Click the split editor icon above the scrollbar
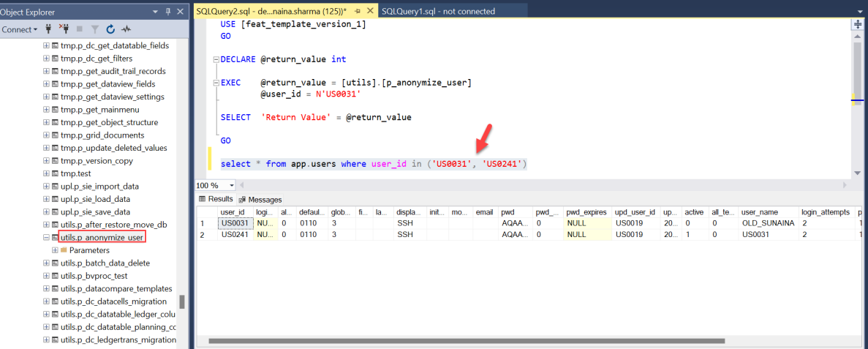Image resolution: width=868 pixels, height=349 pixels. (x=859, y=26)
